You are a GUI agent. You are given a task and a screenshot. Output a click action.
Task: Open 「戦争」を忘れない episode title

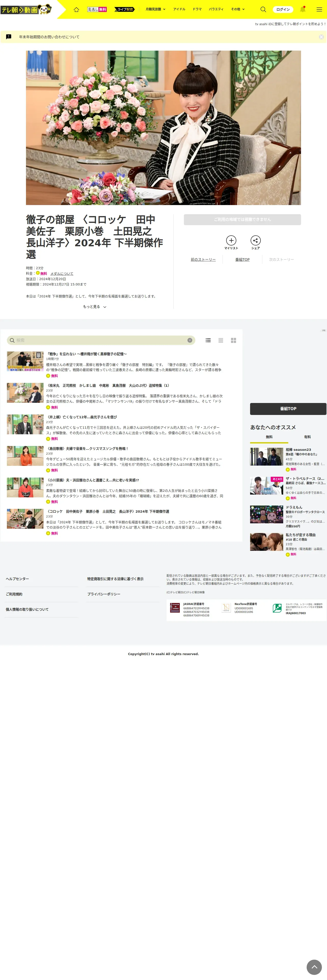(x=86, y=354)
